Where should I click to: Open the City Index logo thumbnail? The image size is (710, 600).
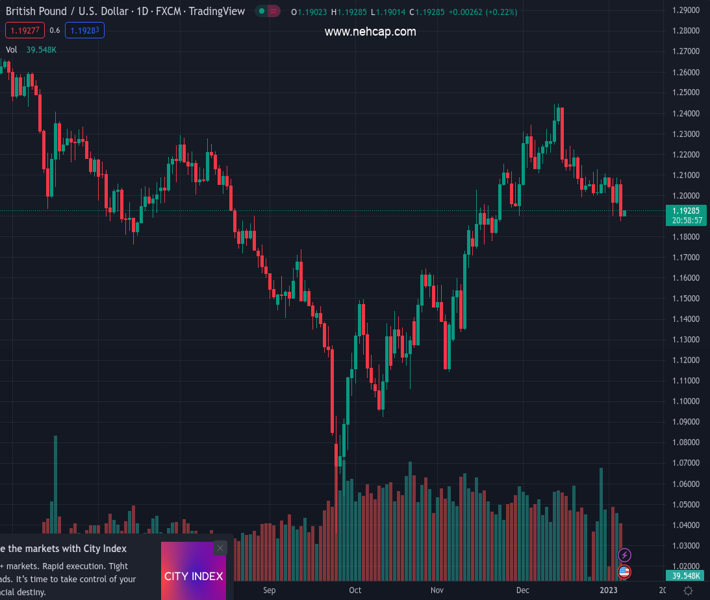point(193,576)
